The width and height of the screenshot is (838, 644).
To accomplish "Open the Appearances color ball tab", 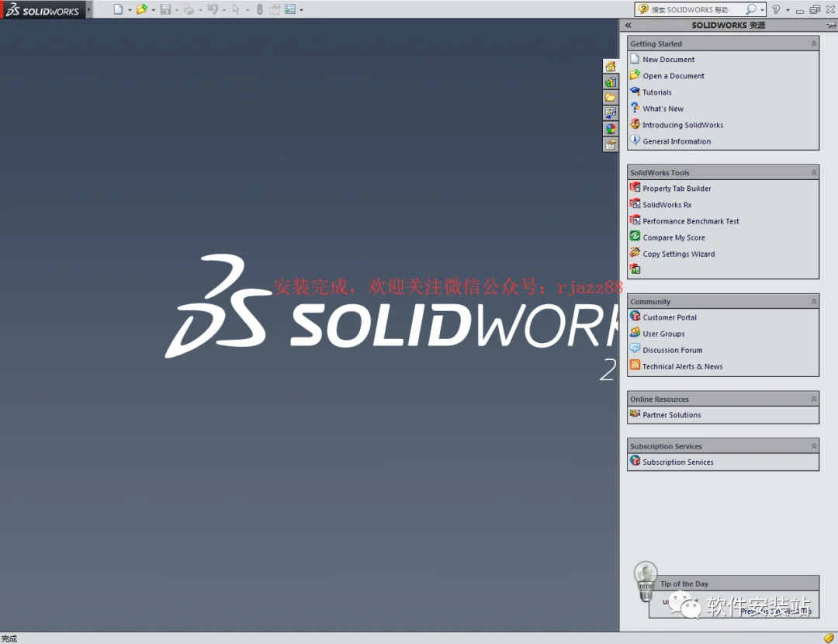I will [x=611, y=129].
